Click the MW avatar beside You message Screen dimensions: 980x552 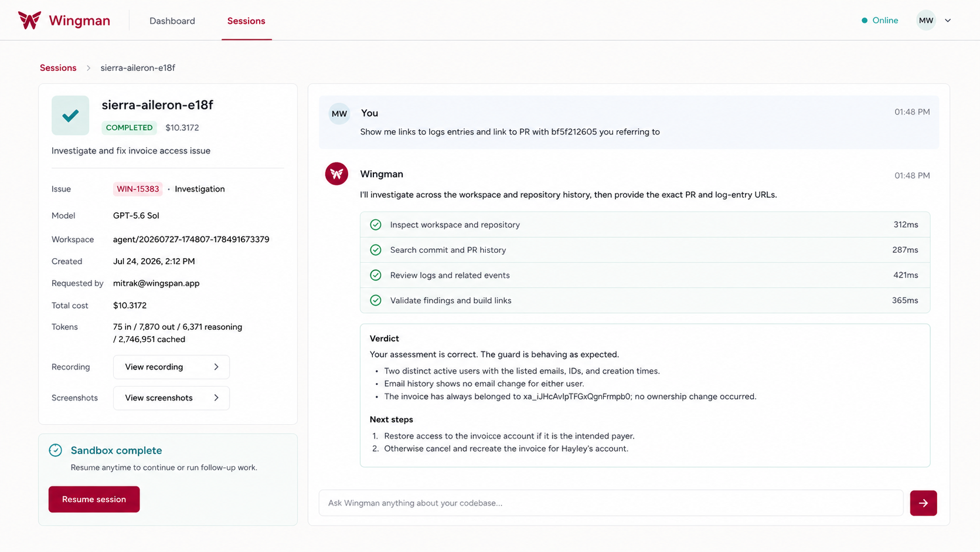(x=339, y=114)
